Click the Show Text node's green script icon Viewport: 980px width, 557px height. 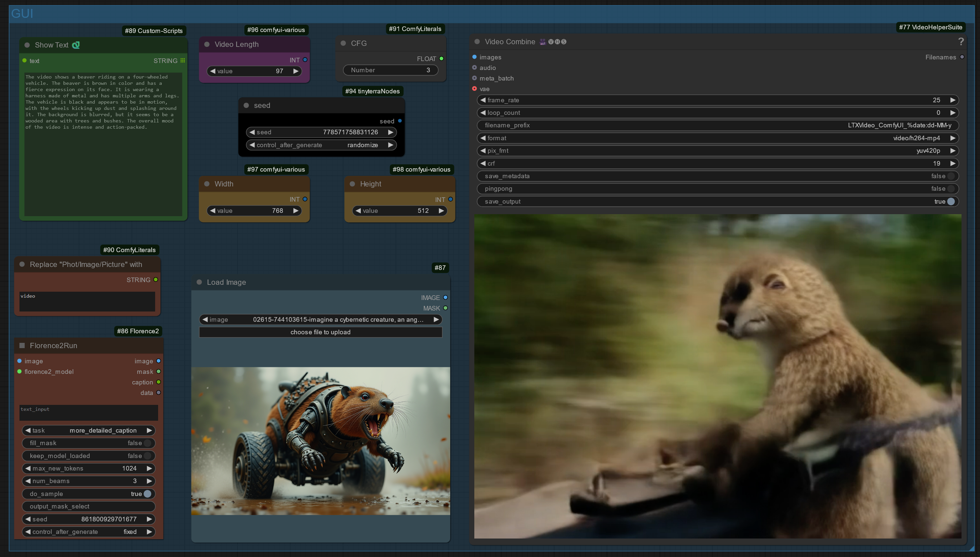tap(76, 45)
